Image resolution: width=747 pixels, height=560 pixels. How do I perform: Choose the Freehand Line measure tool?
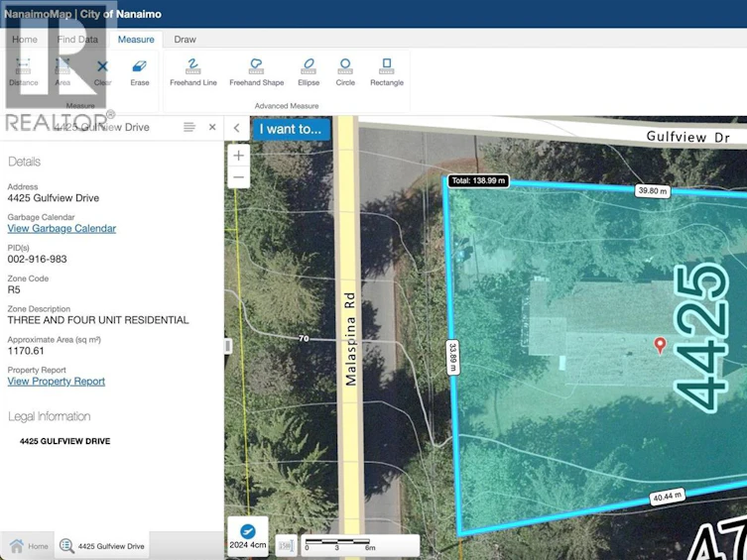click(192, 72)
